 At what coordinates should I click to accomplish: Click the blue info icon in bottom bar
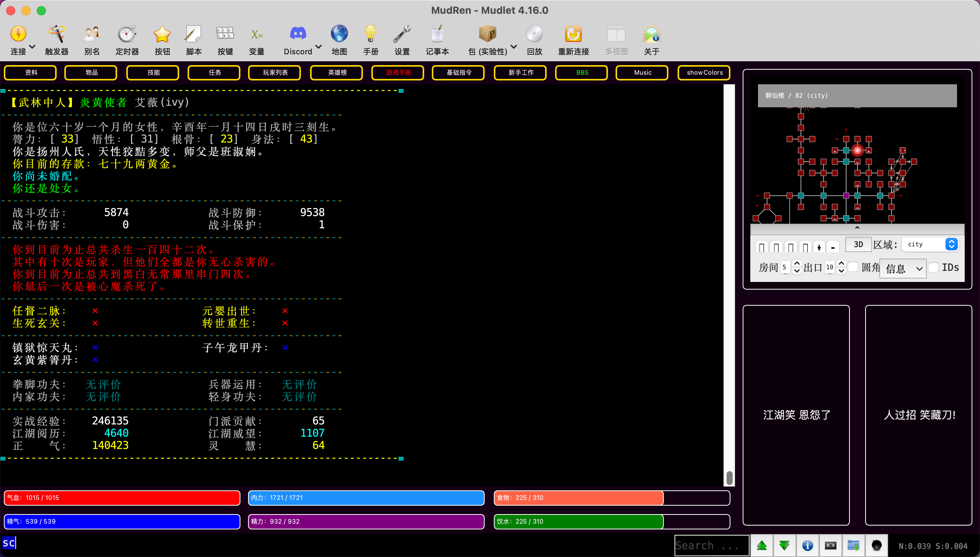tap(807, 546)
